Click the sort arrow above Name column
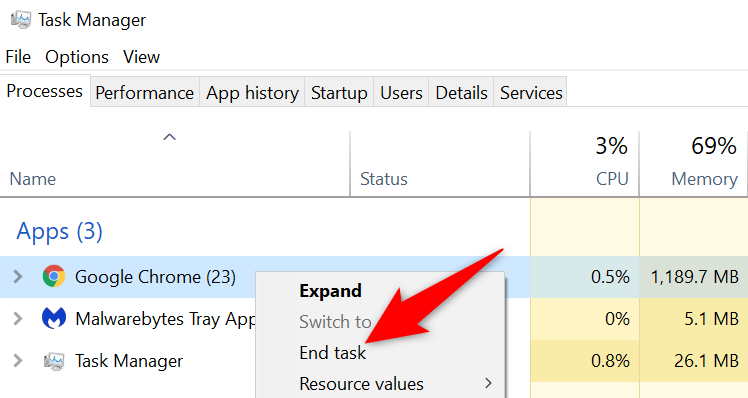The height and width of the screenshot is (398, 748). (169, 137)
